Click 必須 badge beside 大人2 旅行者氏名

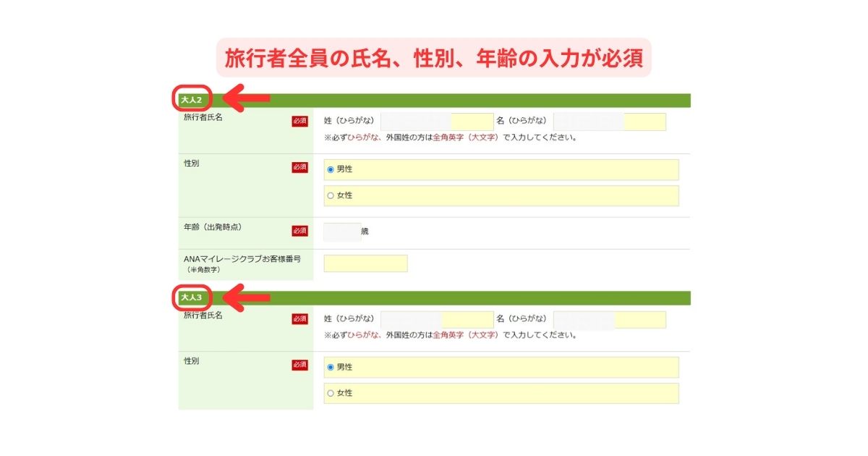pos(299,121)
